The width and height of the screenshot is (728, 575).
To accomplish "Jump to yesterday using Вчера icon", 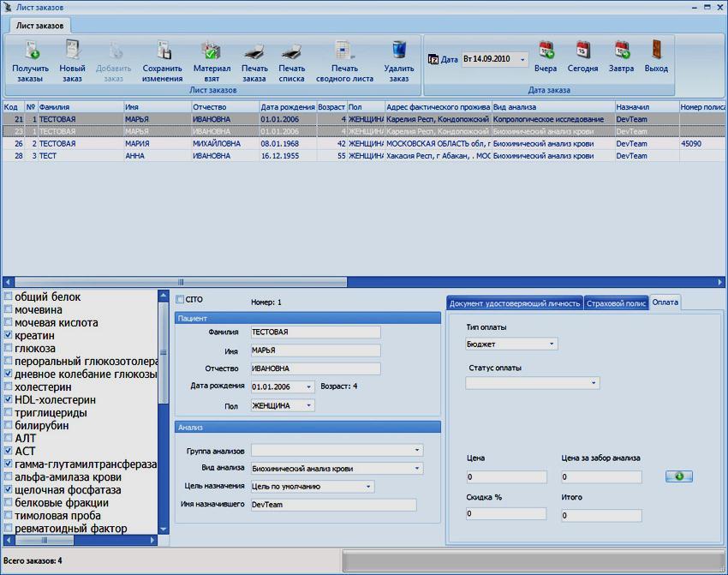I will (x=546, y=51).
